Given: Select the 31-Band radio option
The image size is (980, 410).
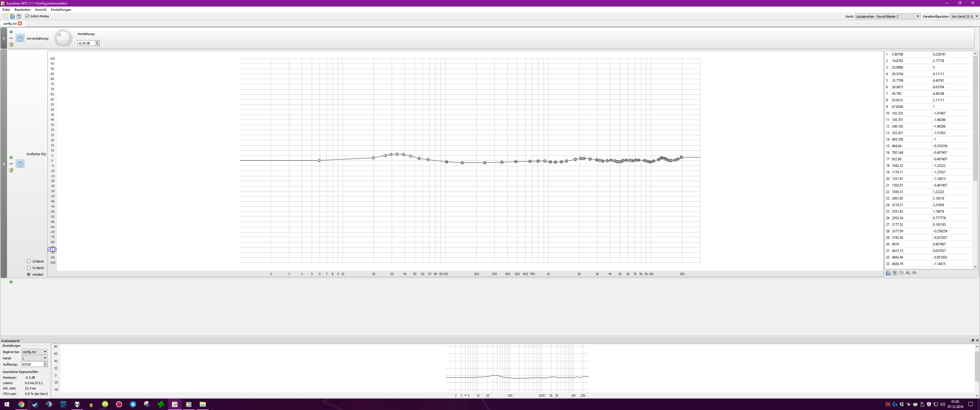Looking at the screenshot, I should click(x=28, y=268).
